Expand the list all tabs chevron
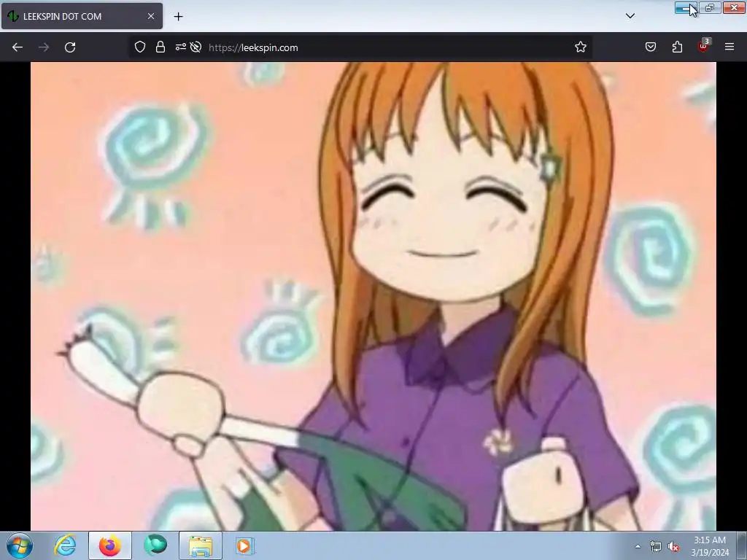The height and width of the screenshot is (560, 747). click(x=630, y=16)
